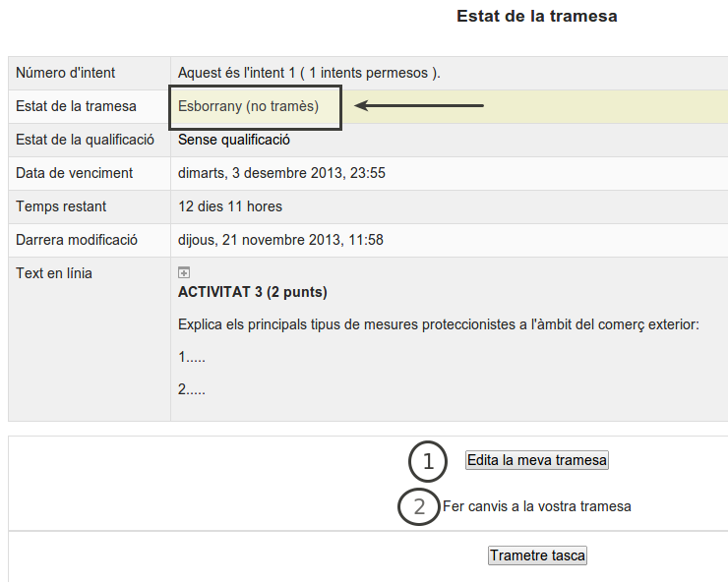Click the 'ACTIVITAT 3 (2 punts)' bold title

tap(253, 292)
